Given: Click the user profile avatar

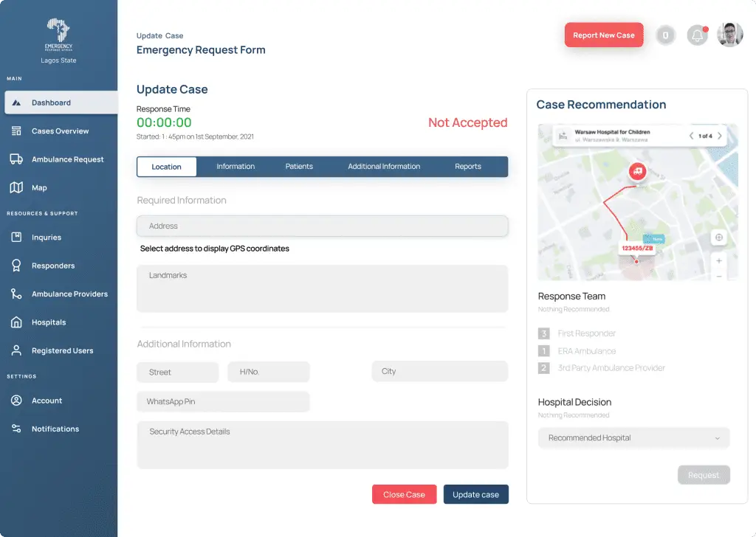Looking at the screenshot, I should coord(729,35).
